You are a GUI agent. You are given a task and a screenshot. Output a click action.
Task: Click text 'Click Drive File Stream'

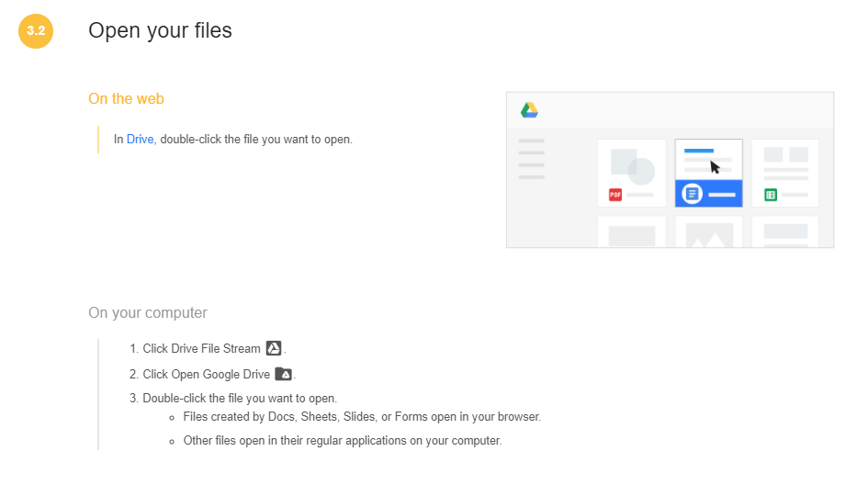click(x=201, y=349)
